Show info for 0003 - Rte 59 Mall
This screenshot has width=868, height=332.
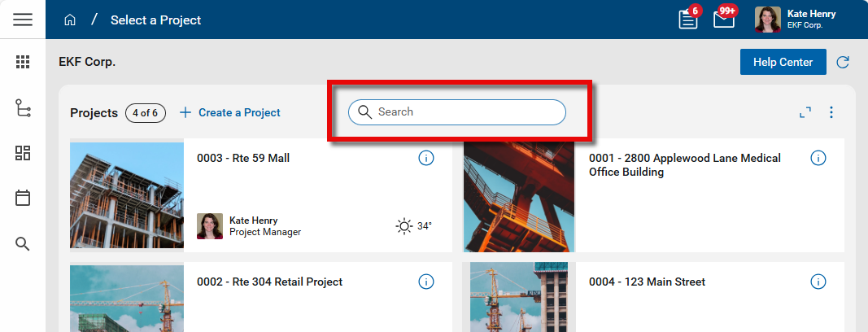point(425,158)
